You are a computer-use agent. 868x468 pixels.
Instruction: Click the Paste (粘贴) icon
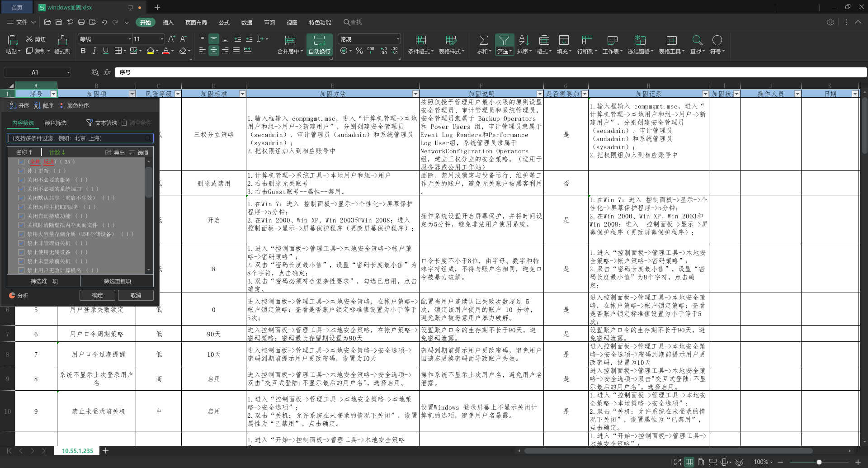coord(12,40)
